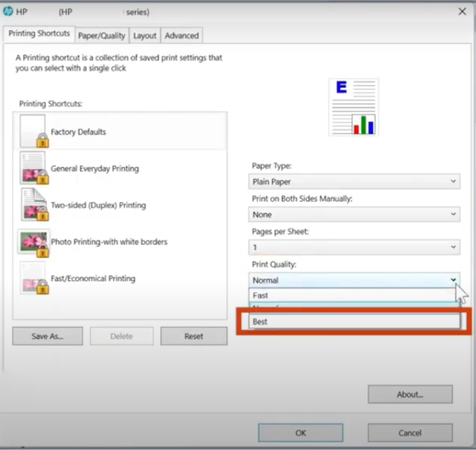The height and width of the screenshot is (450, 476).
Task: Click the HP logo in the title bar
Action: pos(8,11)
